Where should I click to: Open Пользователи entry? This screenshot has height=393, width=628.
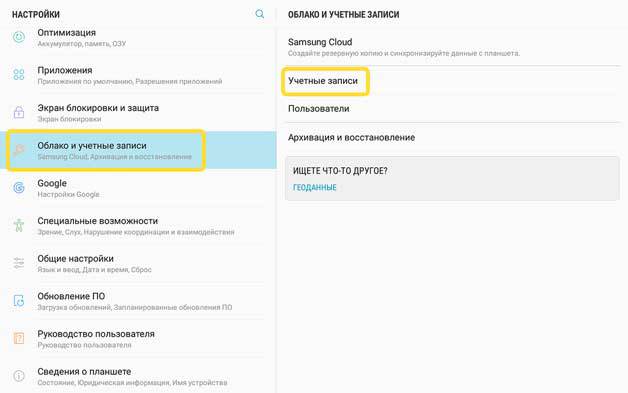point(452,109)
